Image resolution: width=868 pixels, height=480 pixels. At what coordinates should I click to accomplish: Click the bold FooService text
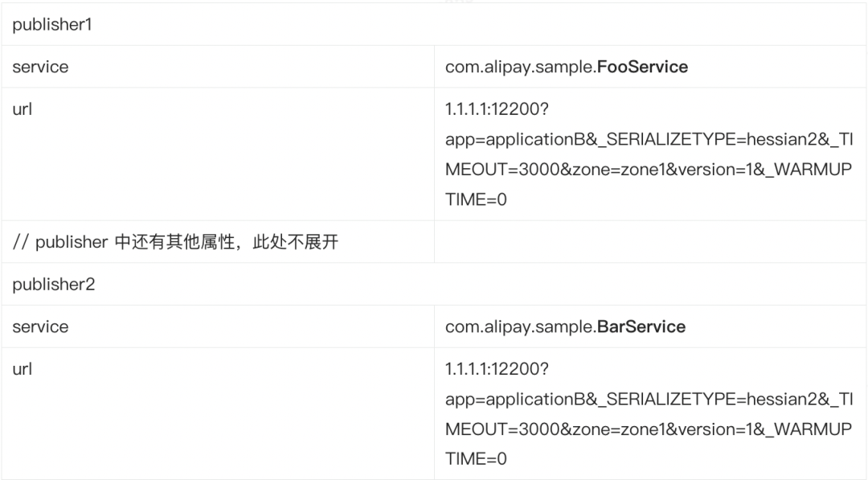pos(643,67)
